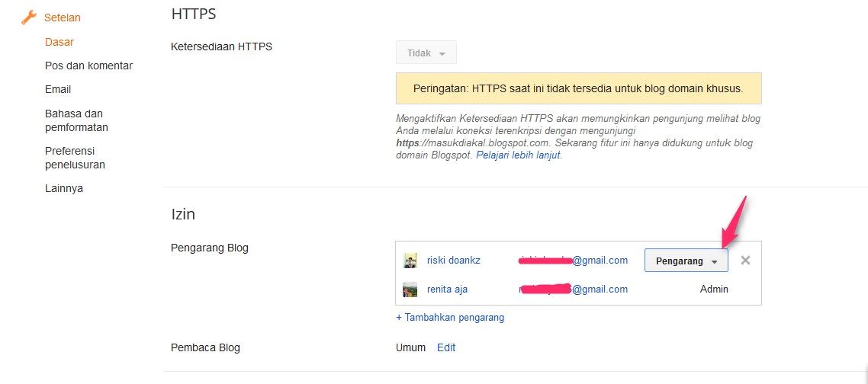The height and width of the screenshot is (384, 868).
Task: Select Bahasa dan pemformatan menu item
Action: pos(76,120)
